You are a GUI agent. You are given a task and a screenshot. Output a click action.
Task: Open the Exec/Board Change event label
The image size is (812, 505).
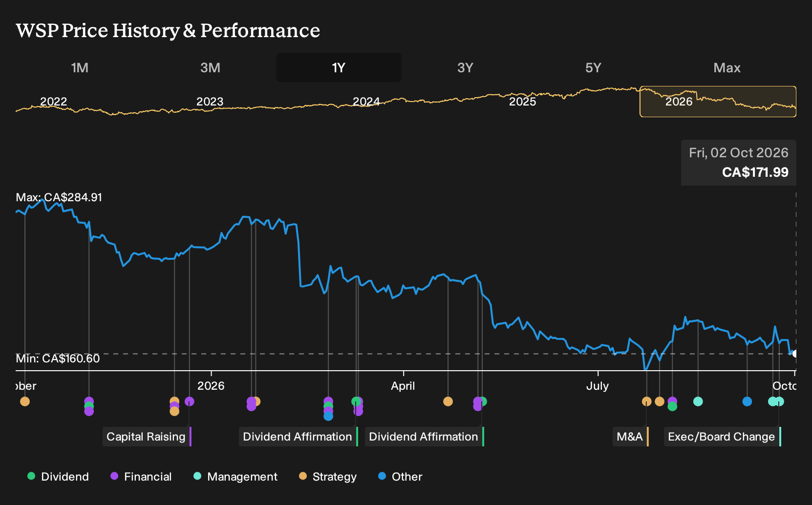tap(722, 437)
